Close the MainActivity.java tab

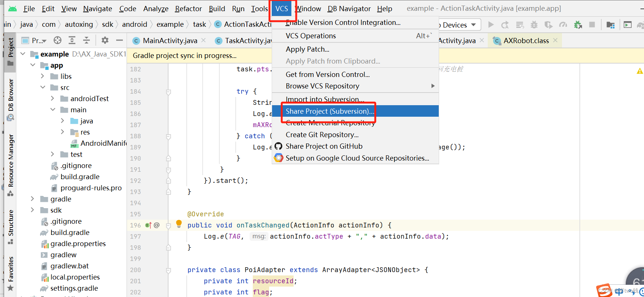click(203, 40)
